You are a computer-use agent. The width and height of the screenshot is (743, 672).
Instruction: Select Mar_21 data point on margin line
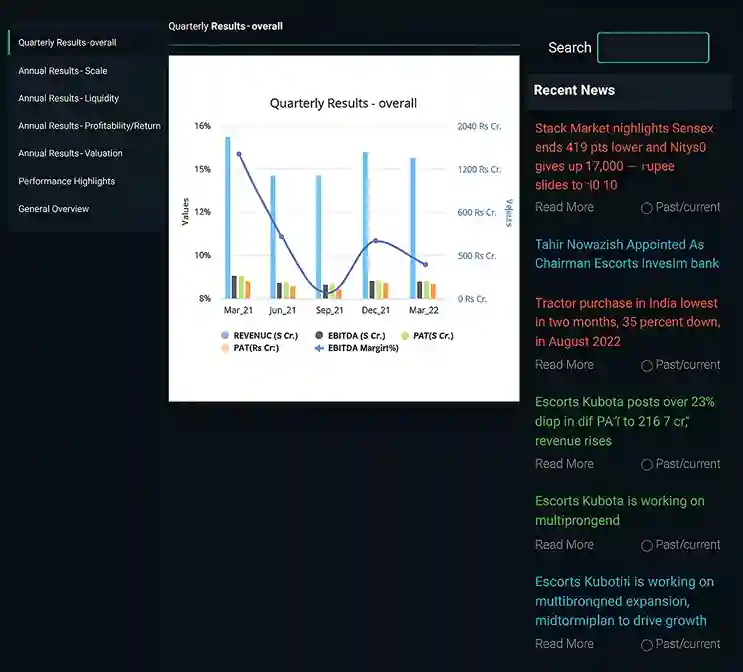239,154
